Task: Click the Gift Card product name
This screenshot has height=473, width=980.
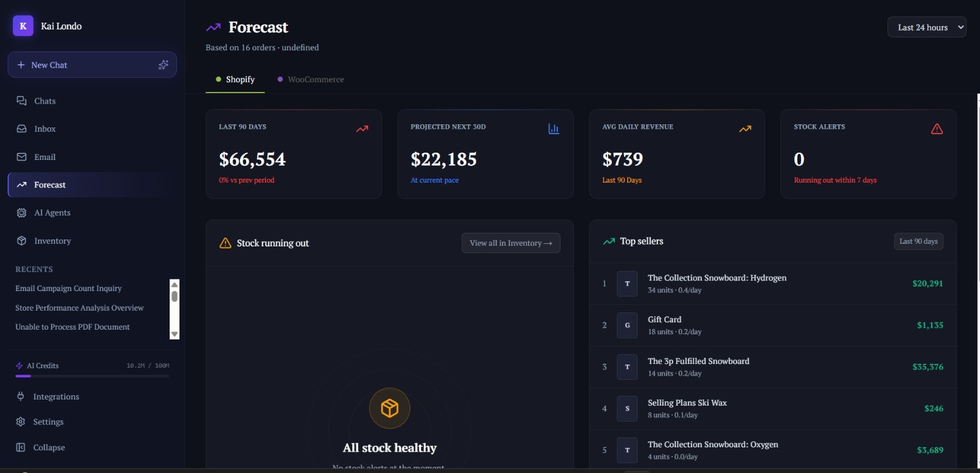Action: click(x=665, y=320)
